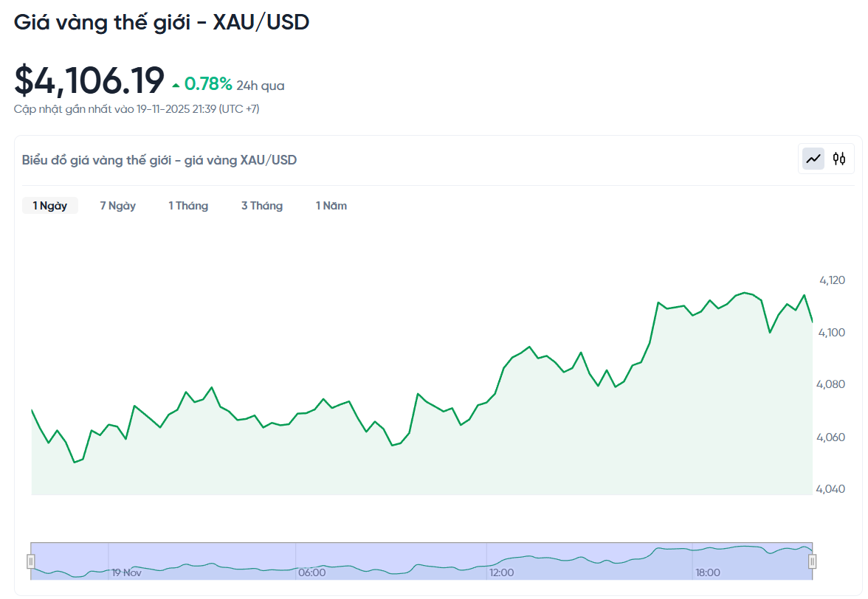Switch to the line chart view

(x=813, y=159)
